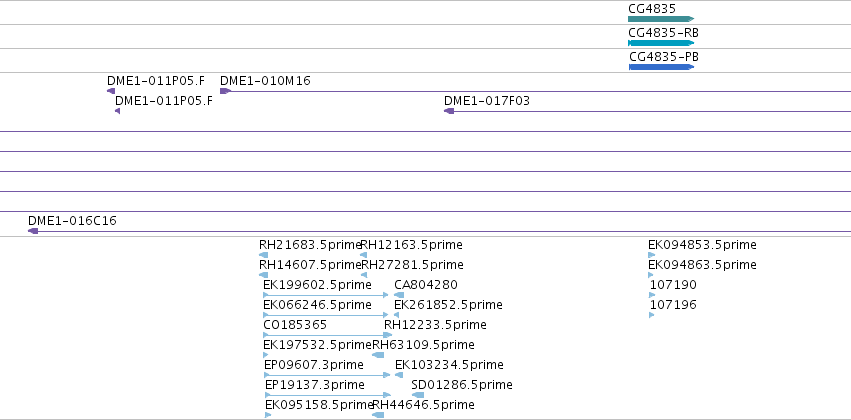
Task: Open the 107196 feature label
Action: (674, 305)
